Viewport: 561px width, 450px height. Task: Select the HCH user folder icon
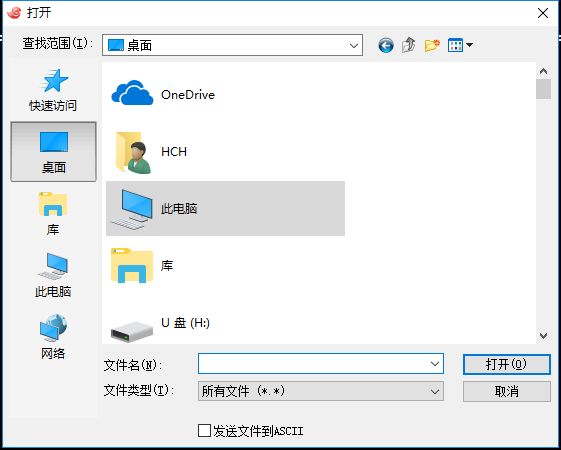pos(133,152)
